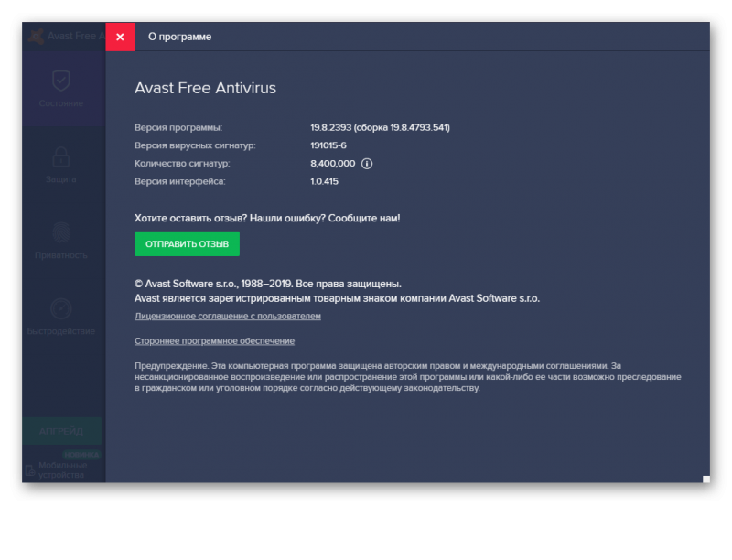
Task: Click the Количество сигнатур label
Action: click(182, 163)
